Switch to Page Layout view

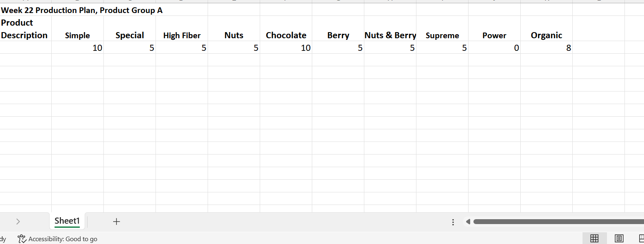tap(618, 239)
